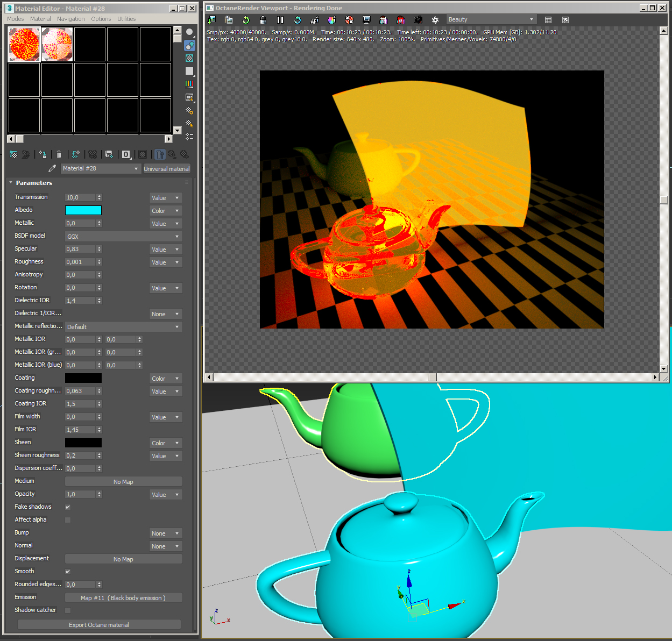Click the color wheel material picker icon
Image resolution: width=672 pixels, height=641 pixels.
point(332,20)
